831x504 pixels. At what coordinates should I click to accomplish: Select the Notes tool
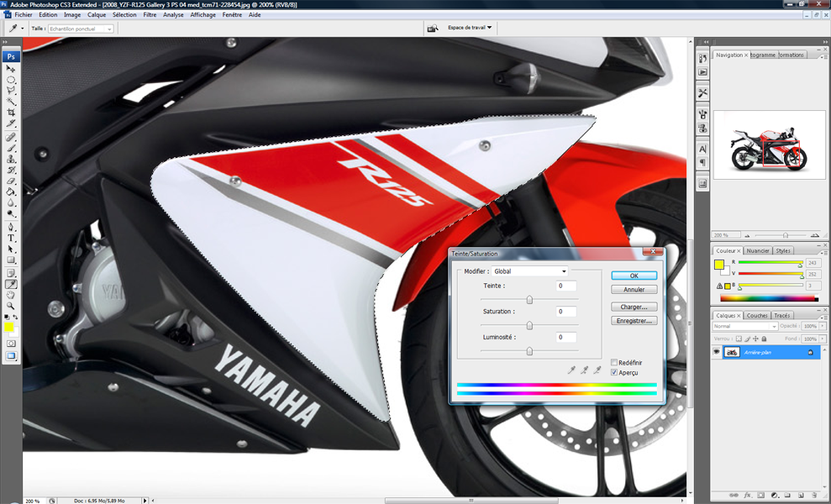tap(11, 274)
